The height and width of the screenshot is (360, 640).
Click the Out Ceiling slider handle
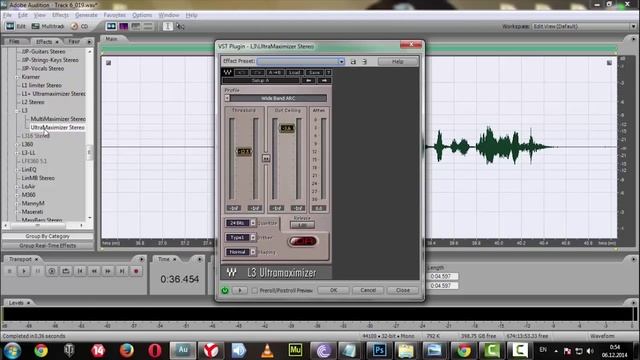pyautogui.click(x=287, y=128)
